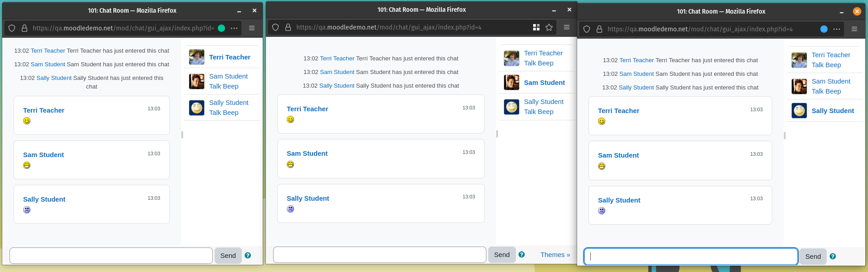
Task: Click Sally Student avatar in left window user list
Action: coord(196,108)
